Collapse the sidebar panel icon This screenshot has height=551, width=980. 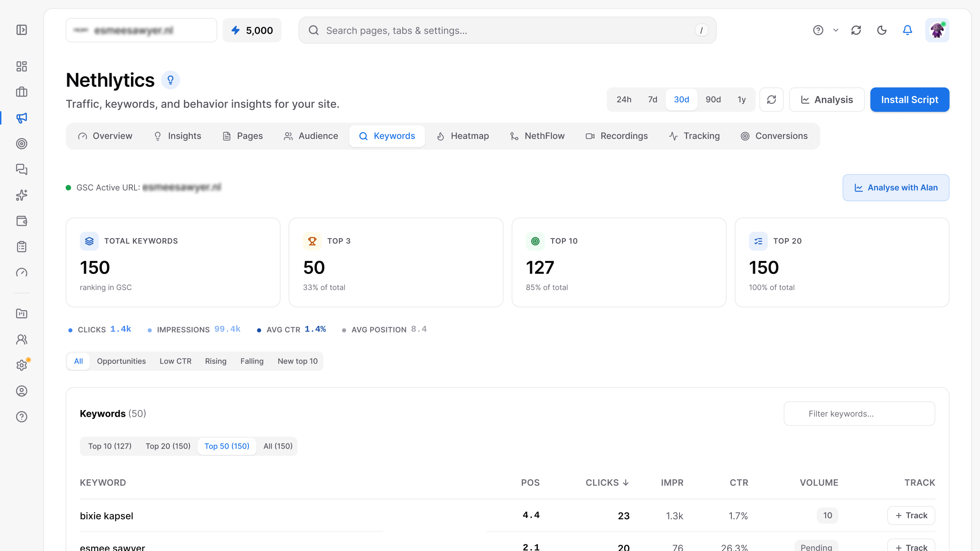22,30
